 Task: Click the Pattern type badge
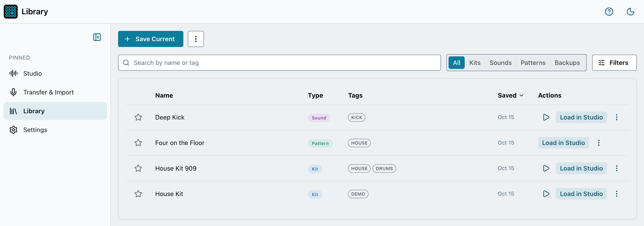click(320, 143)
